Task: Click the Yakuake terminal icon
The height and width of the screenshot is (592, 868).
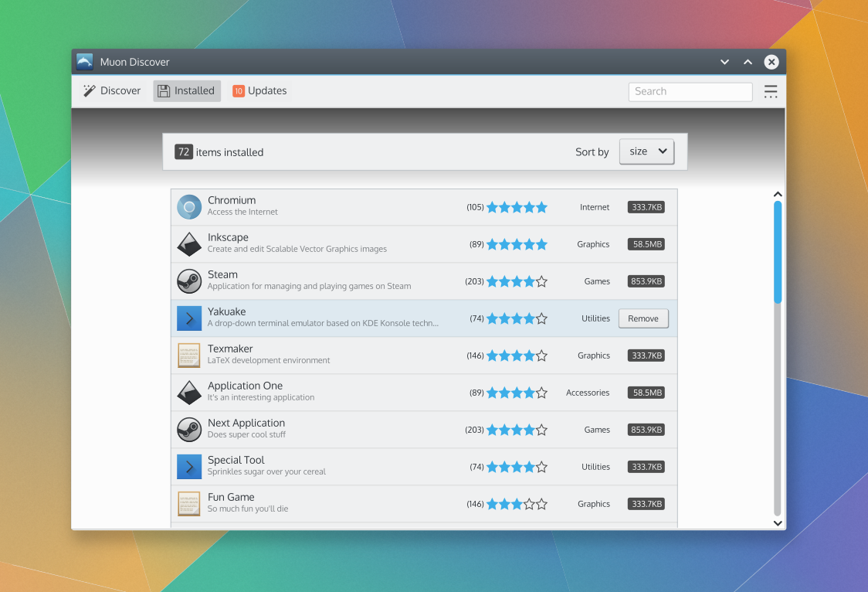Action: click(x=189, y=318)
